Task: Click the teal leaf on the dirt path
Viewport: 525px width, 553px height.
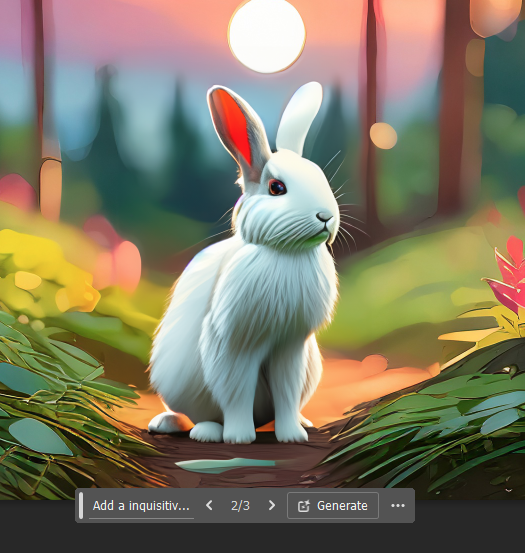Action: 226,464
